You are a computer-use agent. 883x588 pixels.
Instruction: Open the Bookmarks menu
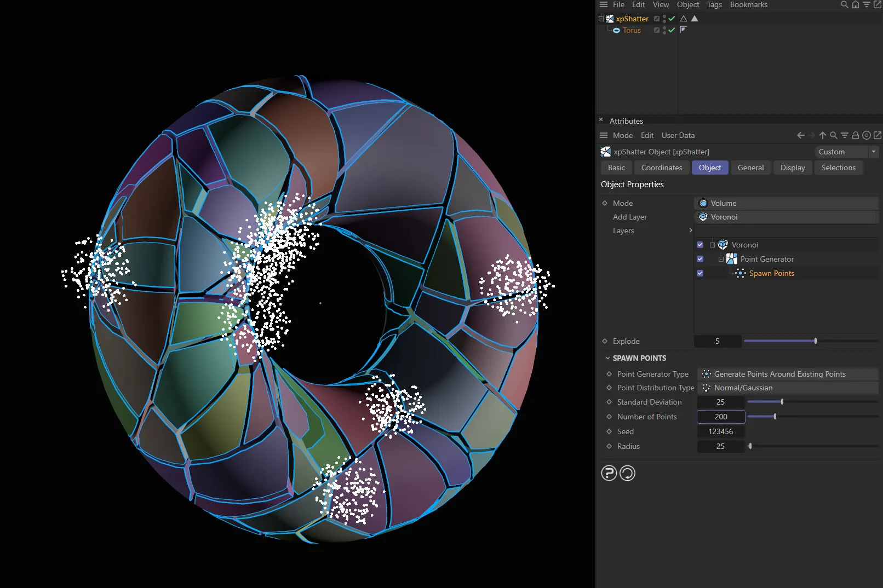748,4
